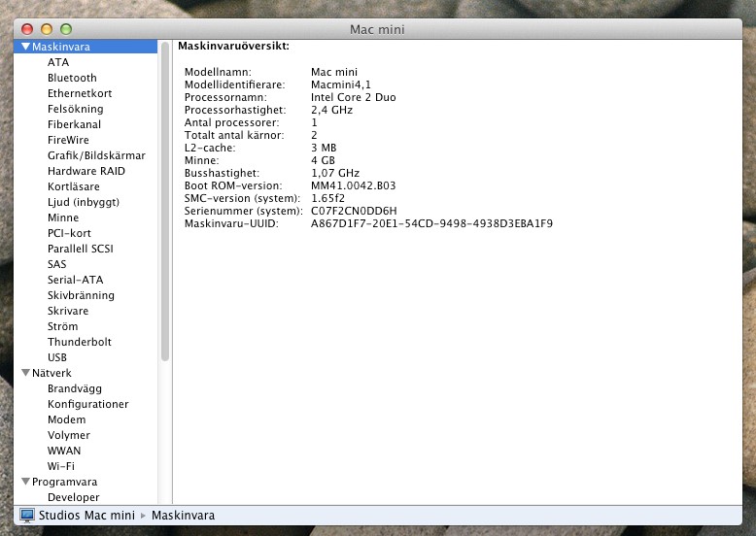Select the Thunderbolt sidebar item
Screen dimensions: 756x536
(x=80, y=342)
